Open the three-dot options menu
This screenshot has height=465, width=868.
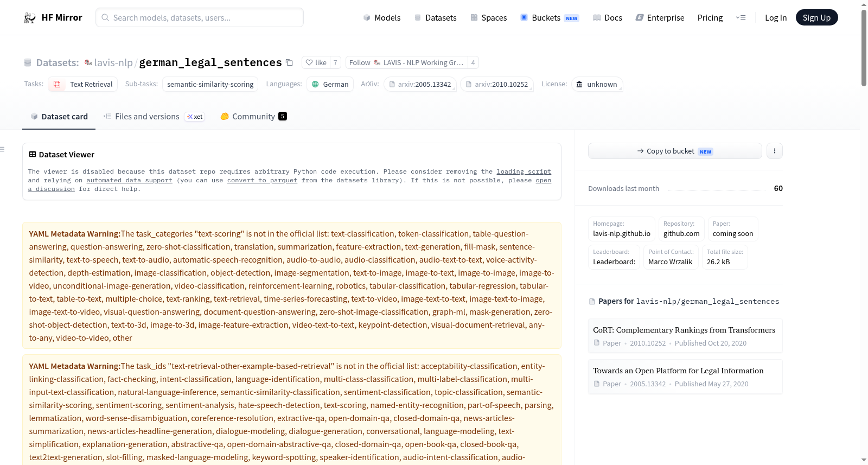[x=775, y=151]
